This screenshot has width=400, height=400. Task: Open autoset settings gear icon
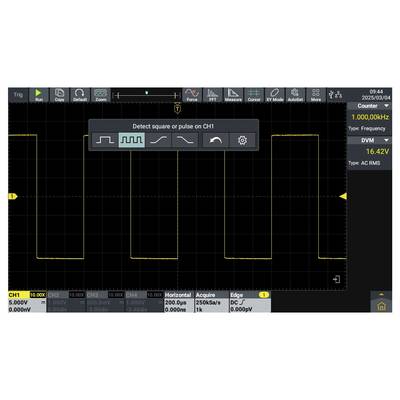click(243, 140)
